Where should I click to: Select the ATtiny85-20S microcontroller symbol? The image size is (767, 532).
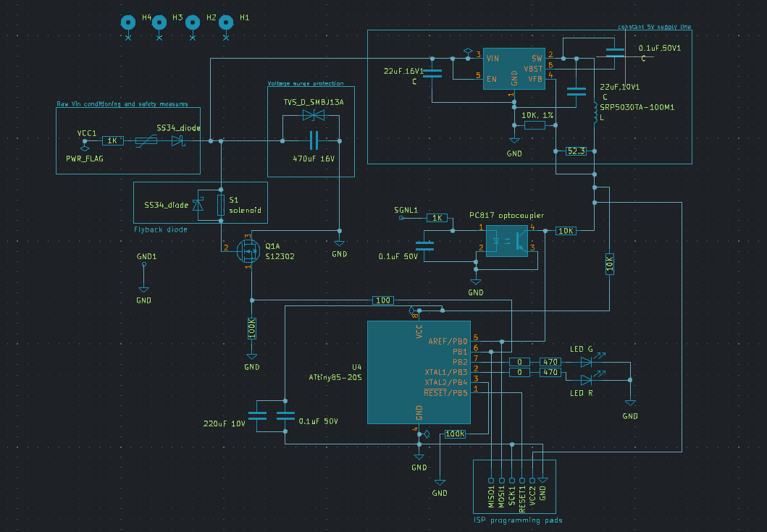(x=419, y=372)
